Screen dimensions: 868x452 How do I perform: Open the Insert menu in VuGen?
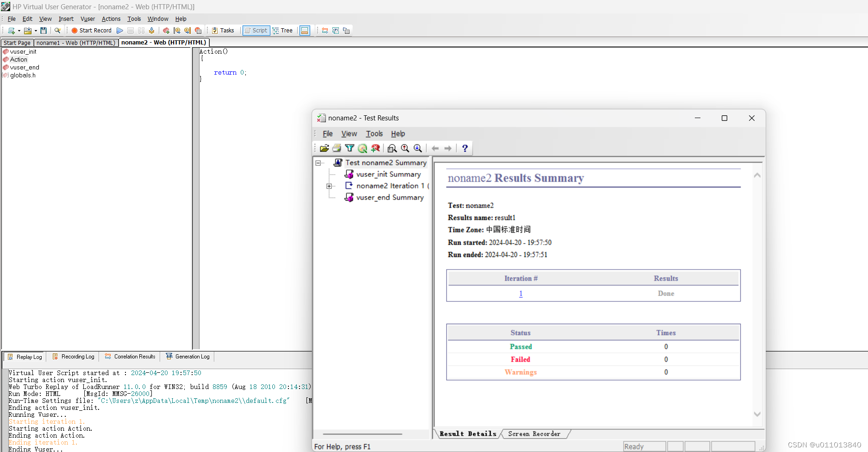66,19
